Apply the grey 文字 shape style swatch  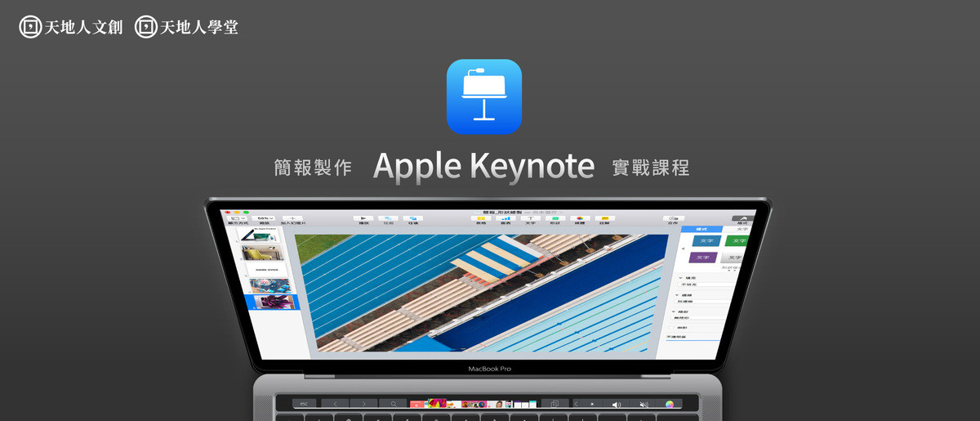coord(732,258)
